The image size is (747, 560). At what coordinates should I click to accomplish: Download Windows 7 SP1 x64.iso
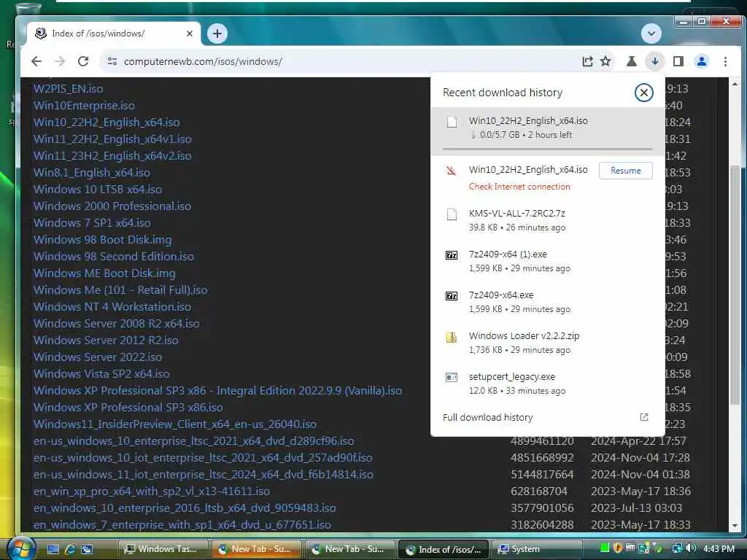(x=92, y=223)
